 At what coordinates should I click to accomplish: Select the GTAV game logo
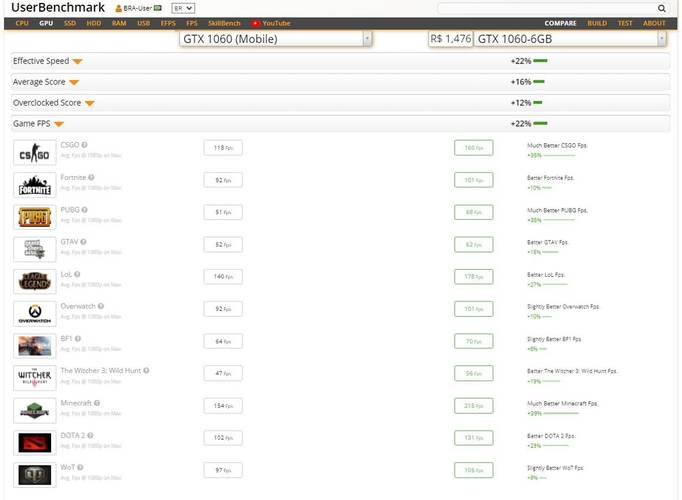coord(35,249)
